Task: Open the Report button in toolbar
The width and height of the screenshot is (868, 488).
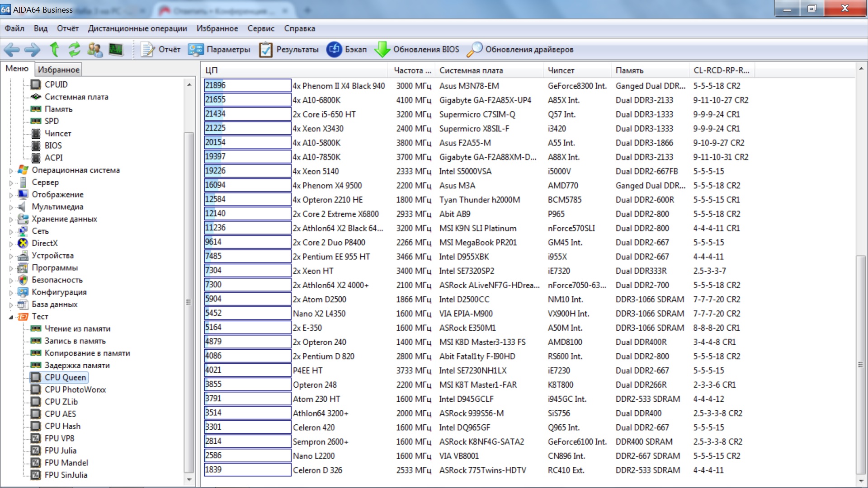Action: point(160,49)
